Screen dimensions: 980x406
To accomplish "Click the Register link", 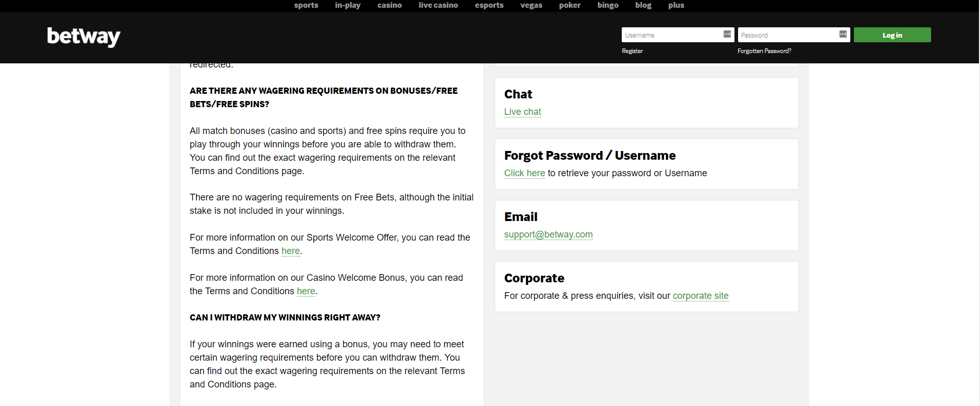I will point(632,51).
